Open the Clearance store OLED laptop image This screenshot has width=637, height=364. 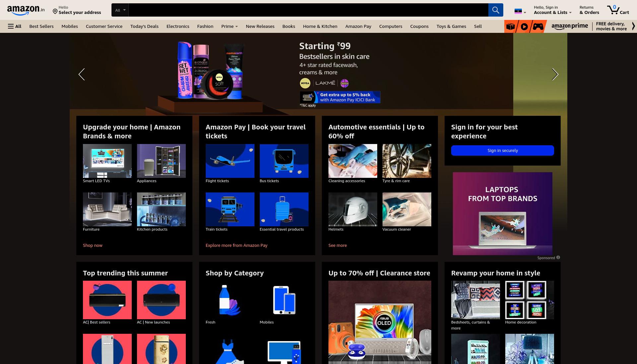(380, 322)
